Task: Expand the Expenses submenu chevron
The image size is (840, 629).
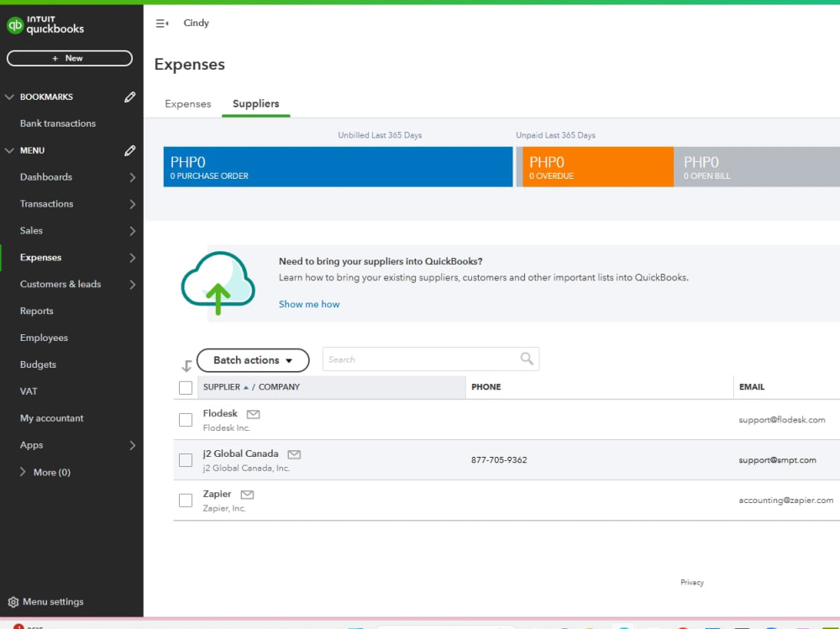Action: tap(133, 258)
